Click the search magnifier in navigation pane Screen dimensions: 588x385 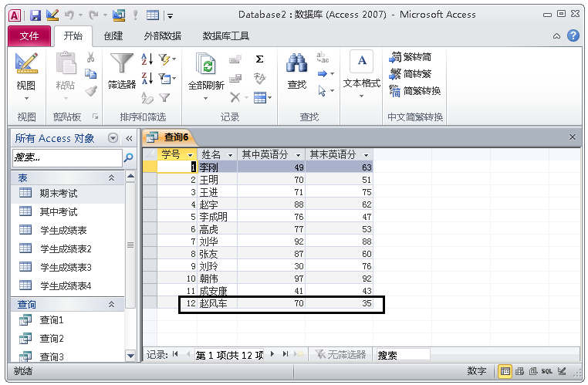(x=128, y=157)
